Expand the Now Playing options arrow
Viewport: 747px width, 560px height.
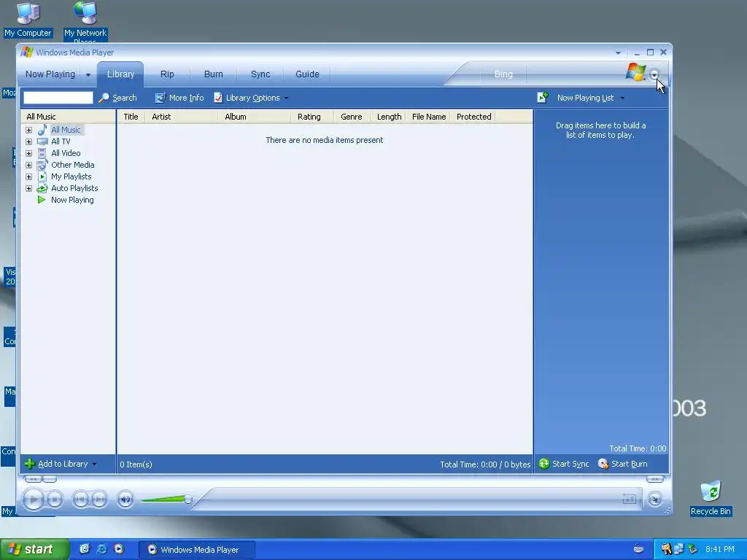(88, 75)
